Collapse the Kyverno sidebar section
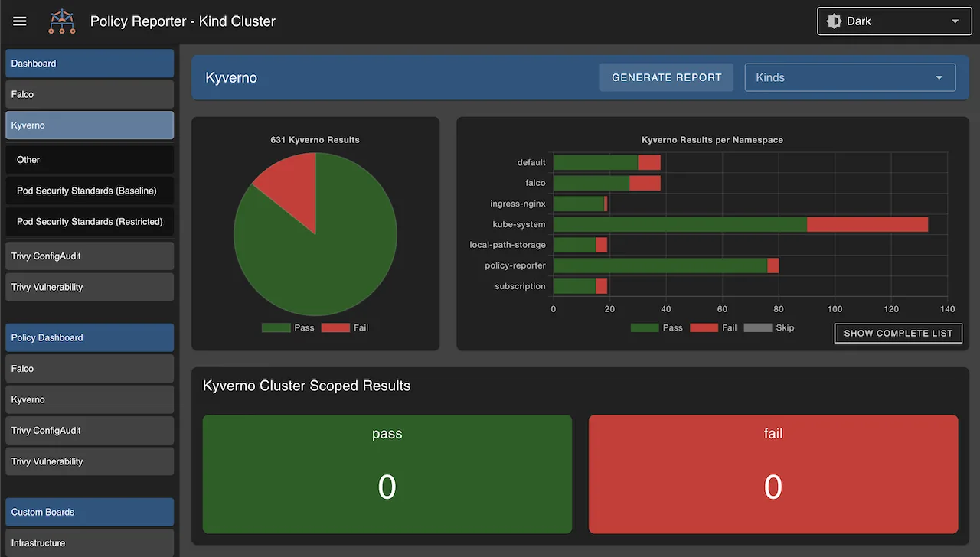The image size is (980, 557). tap(90, 125)
